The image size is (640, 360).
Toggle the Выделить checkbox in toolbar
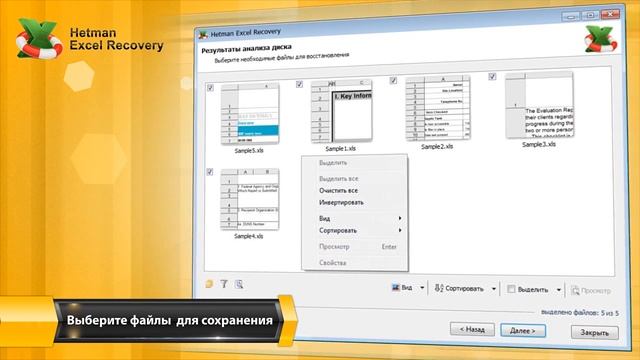pyautogui.click(x=511, y=289)
